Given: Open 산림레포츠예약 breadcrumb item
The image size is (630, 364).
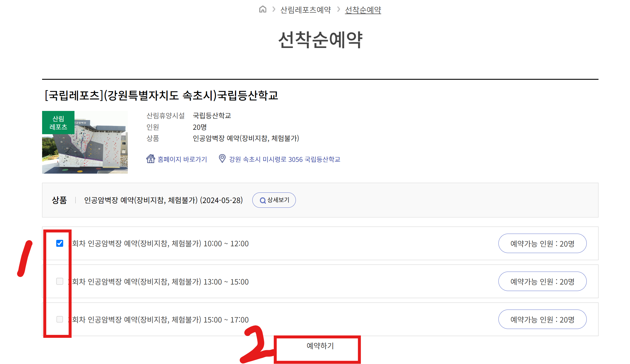Looking at the screenshot, I should [x=306, y=10].
